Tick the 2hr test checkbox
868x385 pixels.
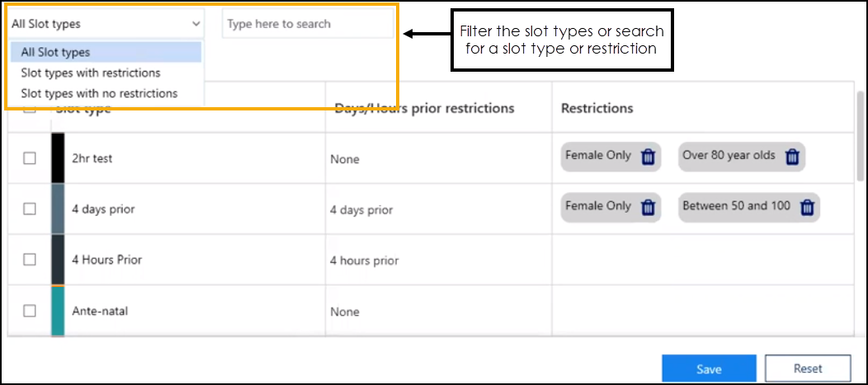pos(30,158)
